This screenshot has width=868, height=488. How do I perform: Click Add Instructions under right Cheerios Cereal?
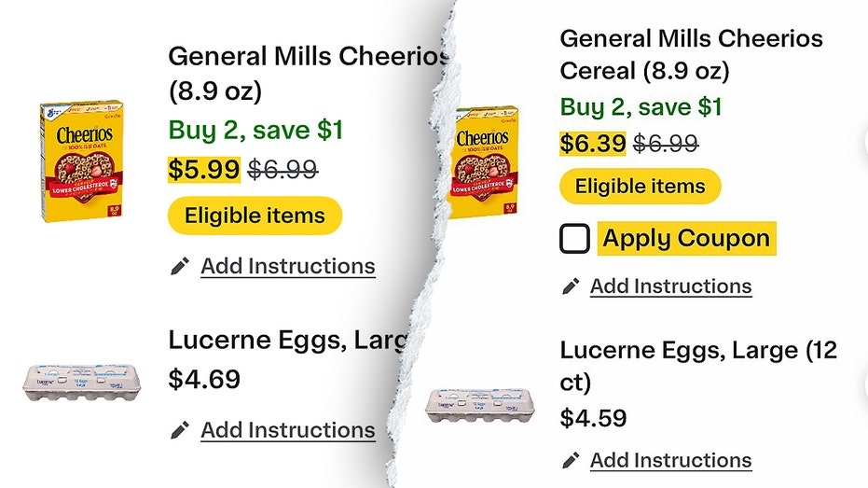coord(670,286)
